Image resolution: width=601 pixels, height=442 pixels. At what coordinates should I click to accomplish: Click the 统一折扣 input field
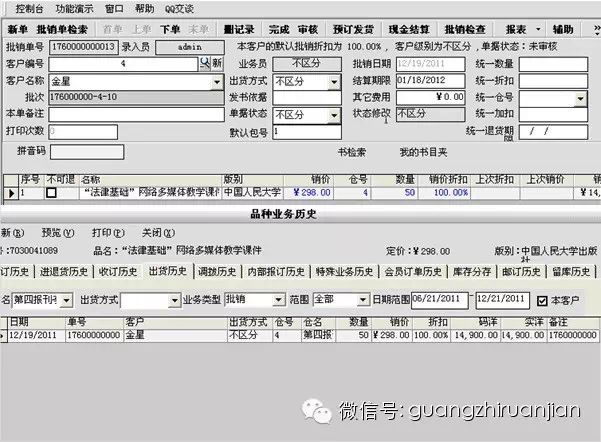tap(553, 81)
